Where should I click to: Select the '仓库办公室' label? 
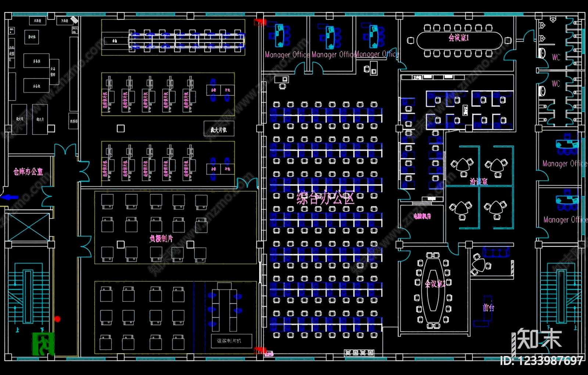point(28,171)
